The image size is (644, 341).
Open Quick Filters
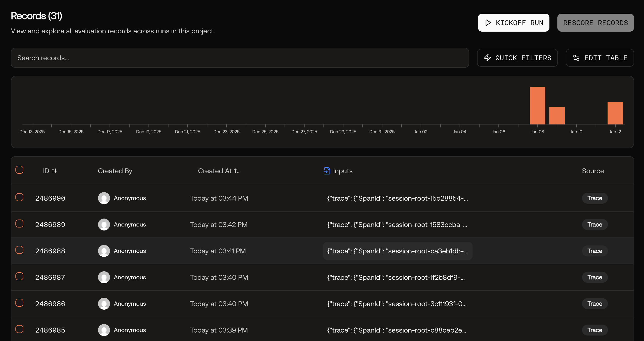click(x=517, y=58)
